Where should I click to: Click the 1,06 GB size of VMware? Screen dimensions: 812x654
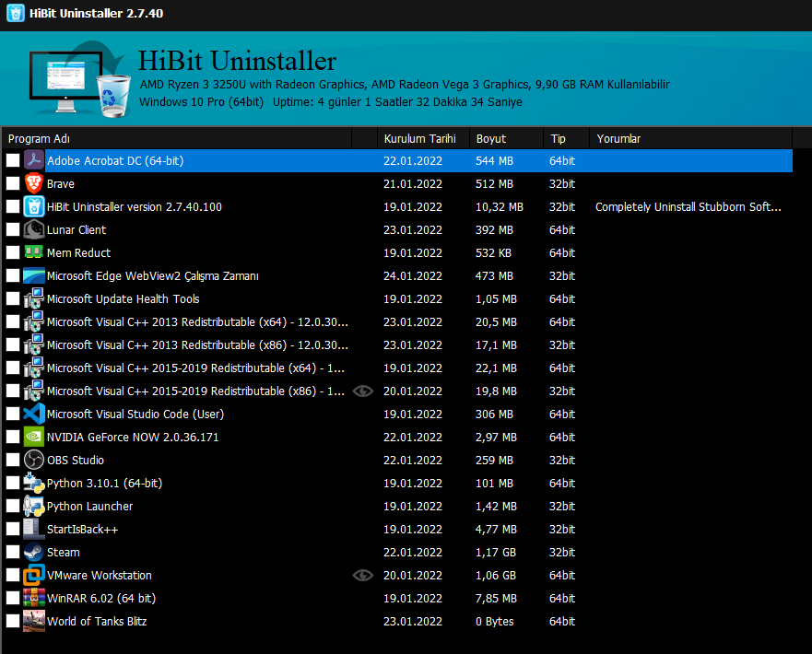point(496,576)
